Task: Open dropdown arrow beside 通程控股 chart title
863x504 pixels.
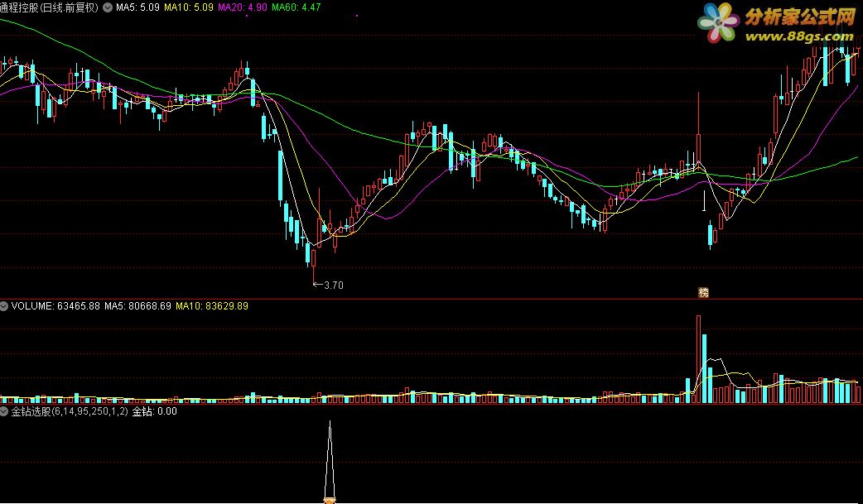Action: point(108,7)
